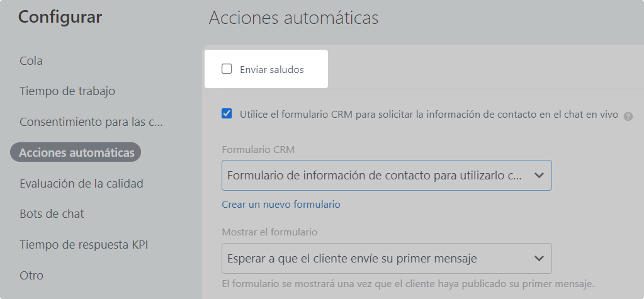Open Evaluación de la calidad section
Screen dimensions: 644x299
point(81,184)
